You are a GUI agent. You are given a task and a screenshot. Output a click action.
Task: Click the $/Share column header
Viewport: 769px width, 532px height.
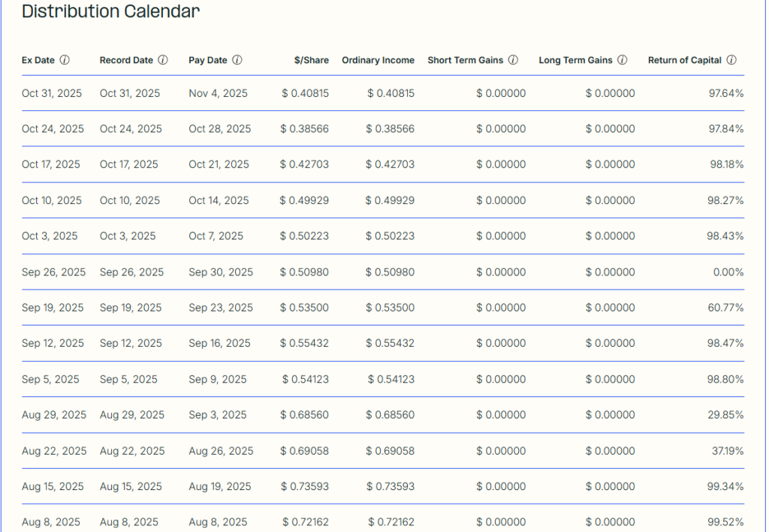(311, 60)
